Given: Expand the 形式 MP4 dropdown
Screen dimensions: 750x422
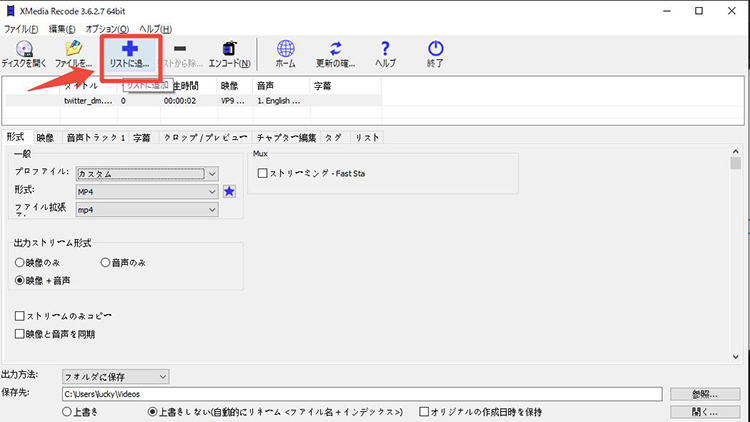Looking at the screenshot, I should (212, 191).
